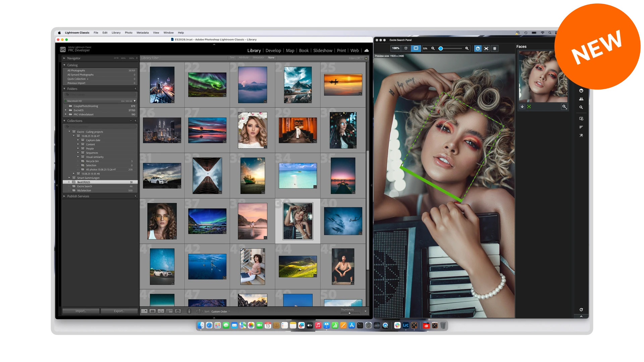This screenshot has height=362, width=644.
Task: Click the refresh icon in Excire sidebar
Action: 581,310
